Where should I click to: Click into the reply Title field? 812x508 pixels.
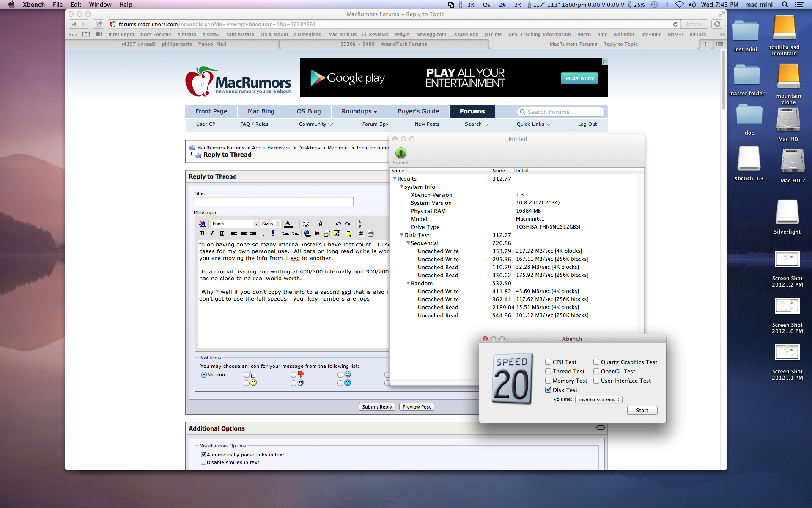point(274,202)
